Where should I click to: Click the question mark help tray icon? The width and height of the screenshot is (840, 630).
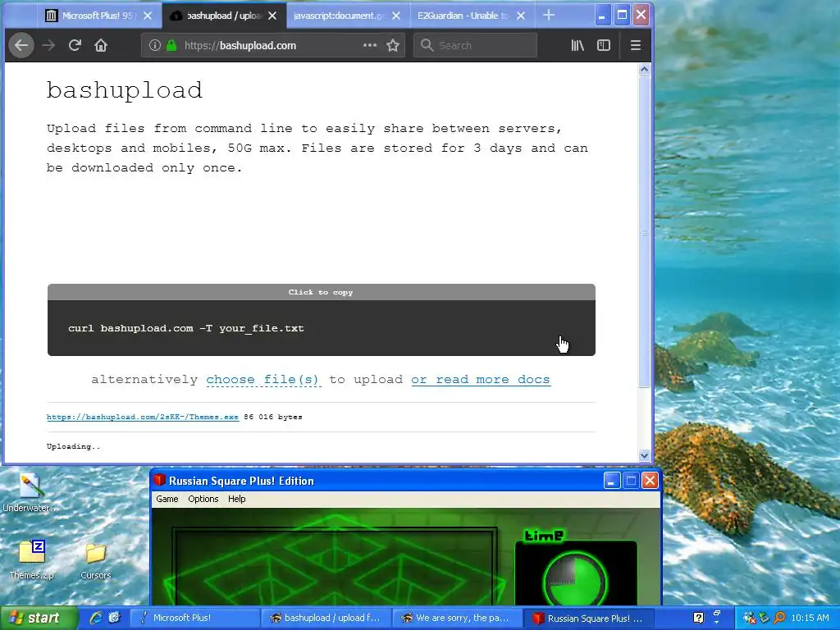click(x=699, y=619)
